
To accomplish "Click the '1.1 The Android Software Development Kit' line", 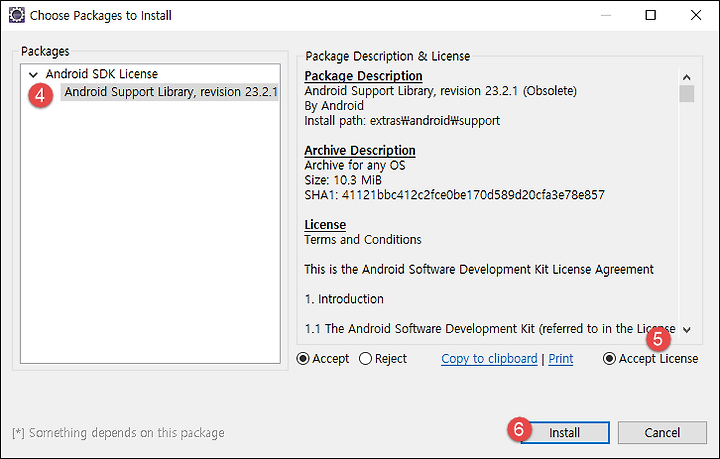I will (x=490, y=329).
